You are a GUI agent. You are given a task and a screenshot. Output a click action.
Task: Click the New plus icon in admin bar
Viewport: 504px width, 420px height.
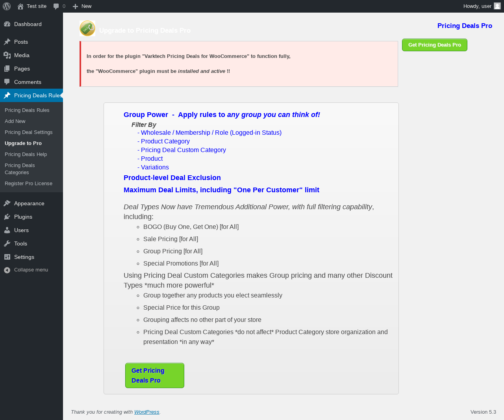click(x=76, y=6)
